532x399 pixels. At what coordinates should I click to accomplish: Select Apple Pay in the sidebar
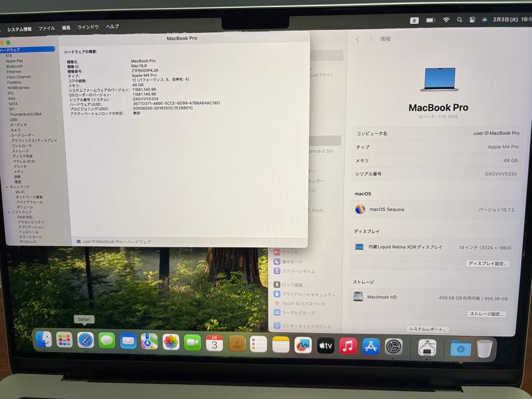tap(14, 61)
